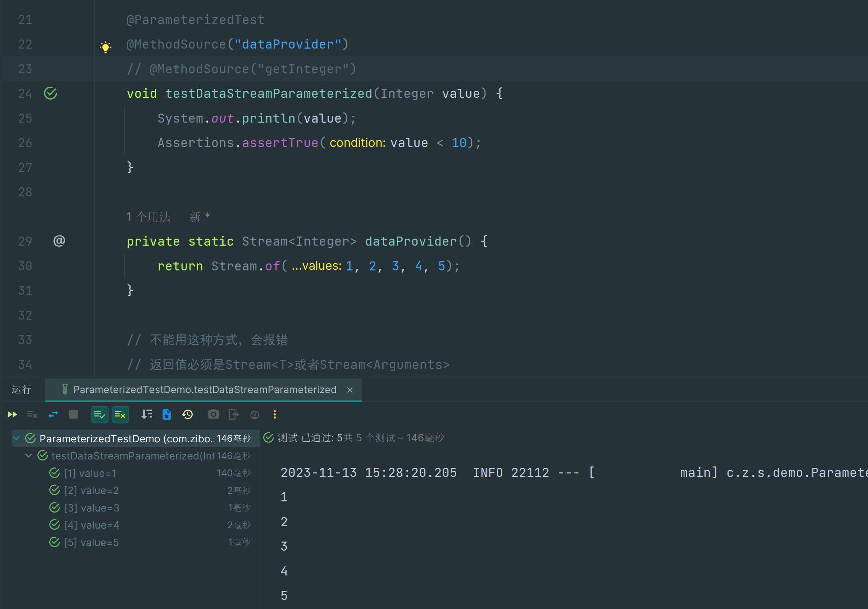The height and width of the screenshot is (609, 868).
Task: Click the @ParameterizedTest annotation
Action: coord(195,20)
